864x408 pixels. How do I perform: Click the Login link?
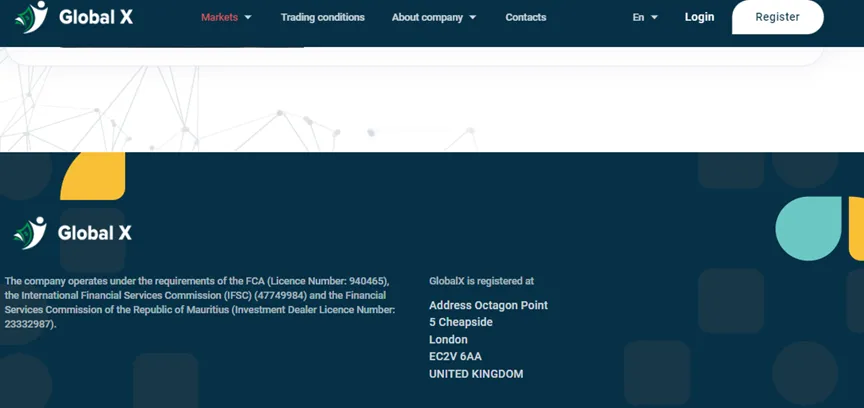(699, 17)
